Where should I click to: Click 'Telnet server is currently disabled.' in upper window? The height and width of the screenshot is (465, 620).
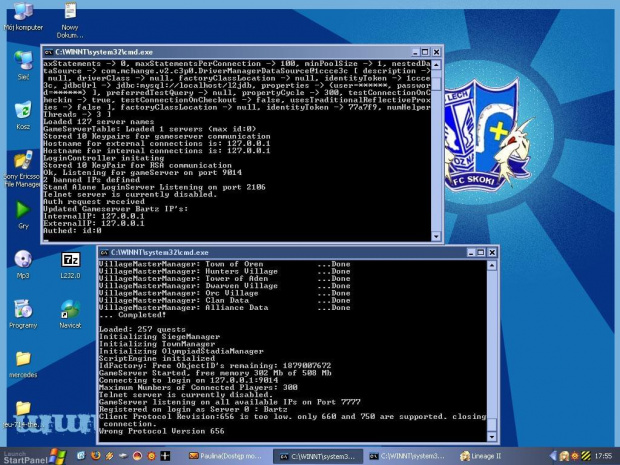tap(130, 195)
